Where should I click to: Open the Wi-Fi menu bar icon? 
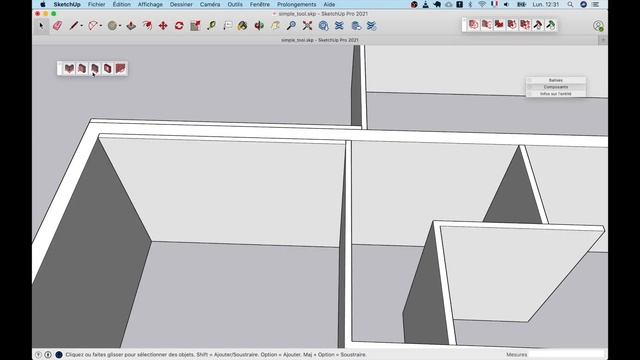482,4
